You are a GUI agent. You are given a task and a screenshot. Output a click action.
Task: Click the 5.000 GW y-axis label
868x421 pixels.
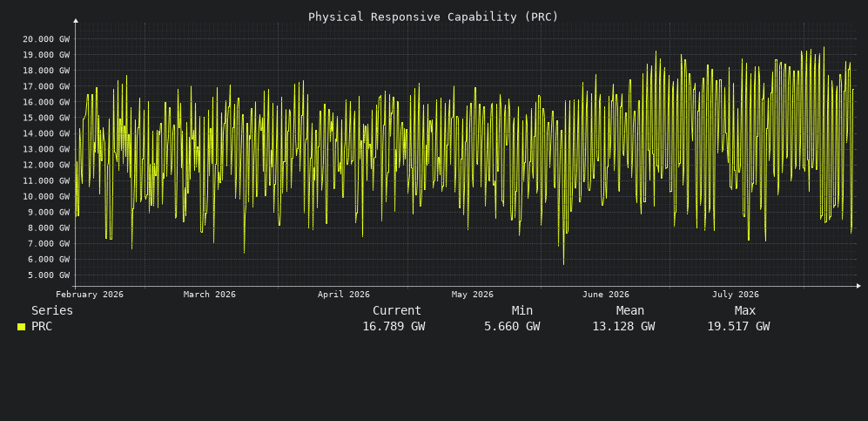[49, 275]
